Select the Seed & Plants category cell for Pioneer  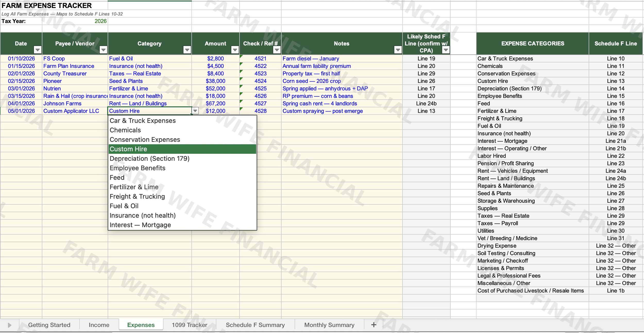[x=150, y=81]
